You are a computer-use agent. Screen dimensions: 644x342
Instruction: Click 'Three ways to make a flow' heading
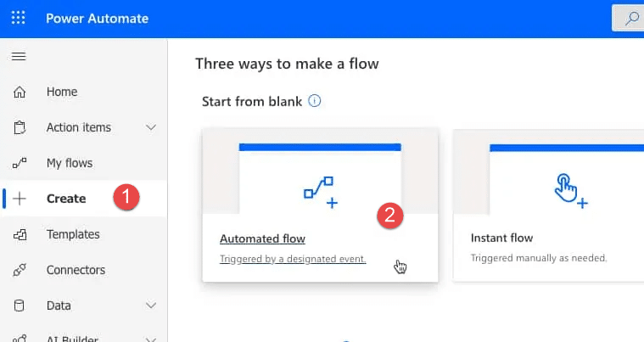click(287, 64)
